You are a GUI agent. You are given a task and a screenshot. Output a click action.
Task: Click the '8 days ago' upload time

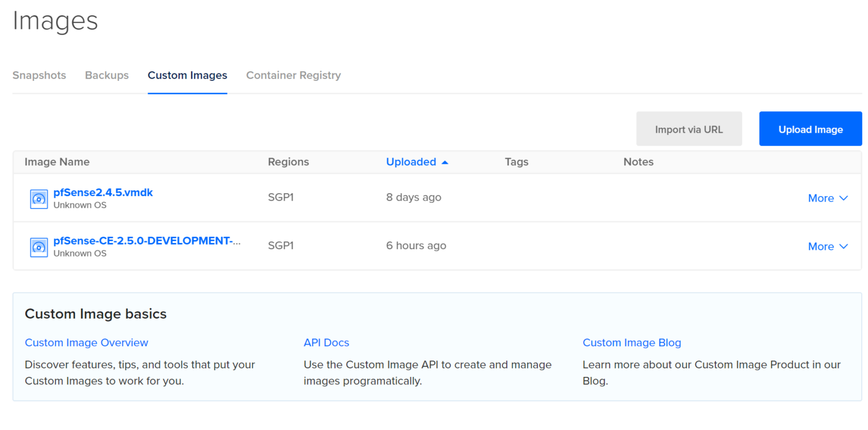coord(414,197)
